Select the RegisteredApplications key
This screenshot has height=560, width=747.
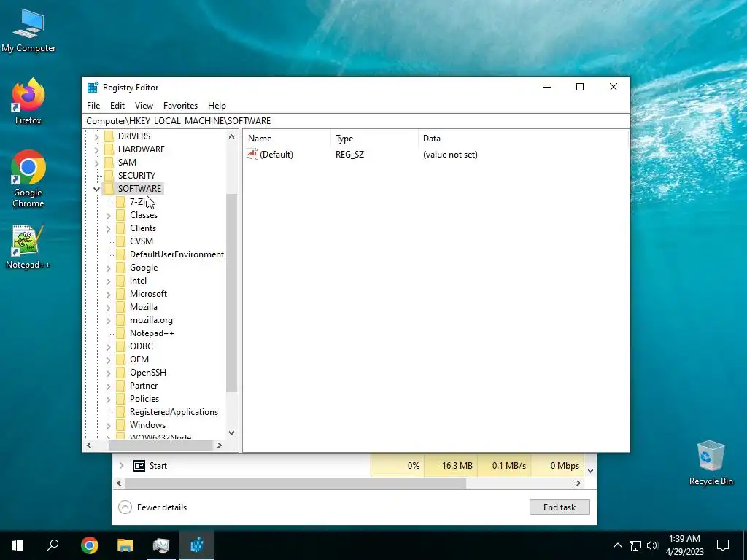pos(174,412)
